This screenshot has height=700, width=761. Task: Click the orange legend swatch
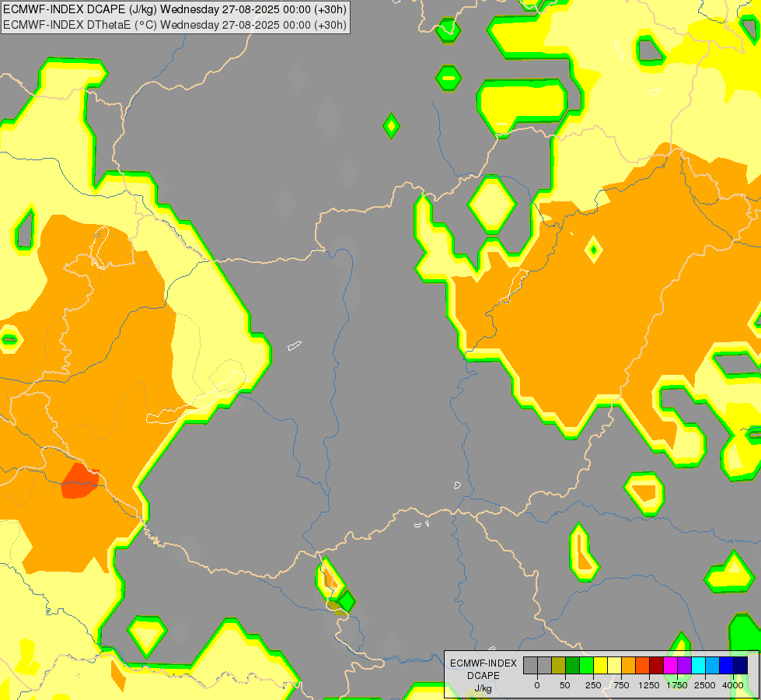(x=629, y=665)
